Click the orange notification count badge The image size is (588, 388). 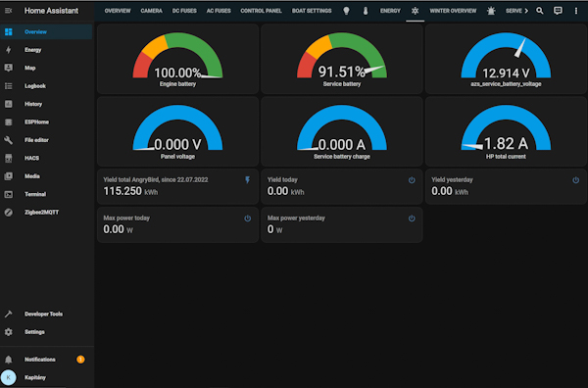80,360
